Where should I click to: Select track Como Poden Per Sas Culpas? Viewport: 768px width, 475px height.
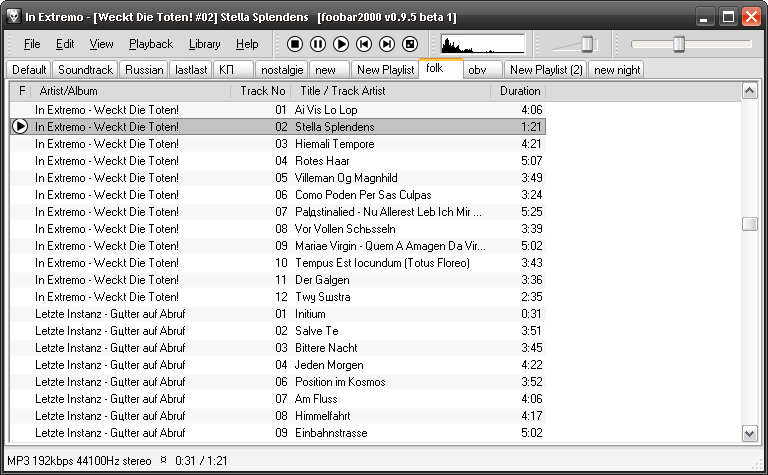[278, 195]
